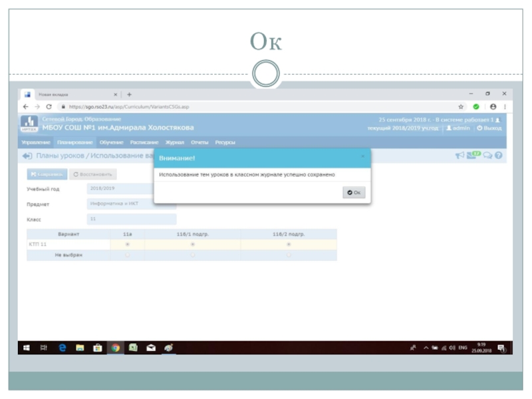
Task: Go forward in the browser
Action: [x=37, y=106]
